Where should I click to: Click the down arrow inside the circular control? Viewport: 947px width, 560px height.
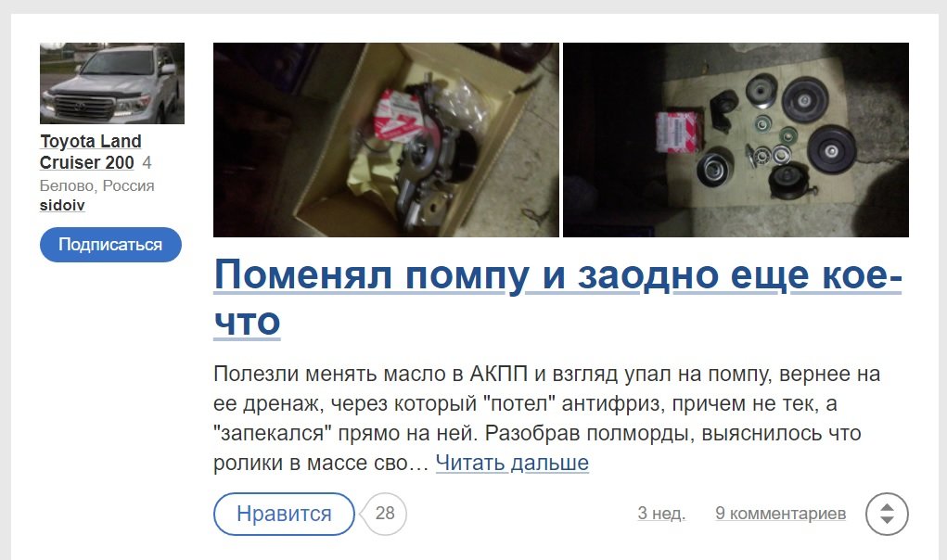(x=887, y=521)
